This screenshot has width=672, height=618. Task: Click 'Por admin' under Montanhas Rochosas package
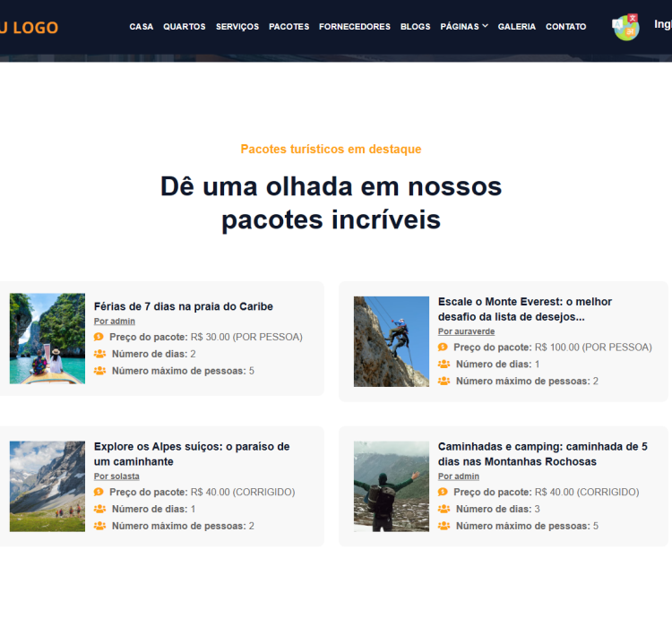tap(459, 476)
